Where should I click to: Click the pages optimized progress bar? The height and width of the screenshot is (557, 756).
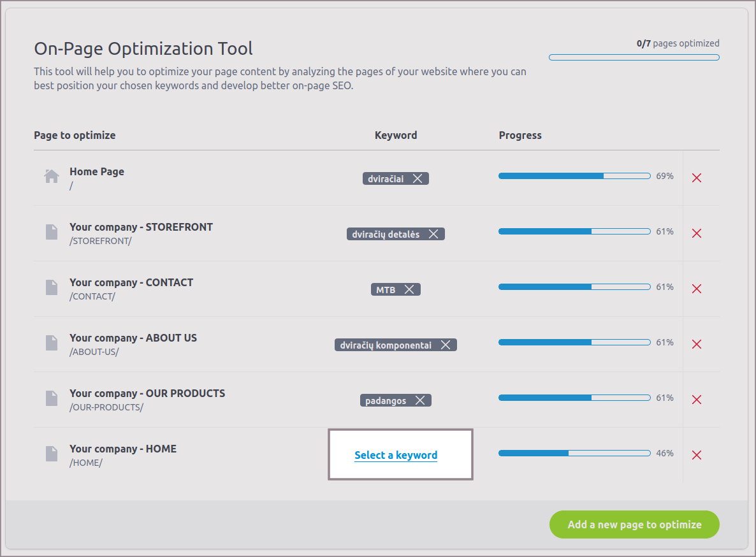point(634,57)
